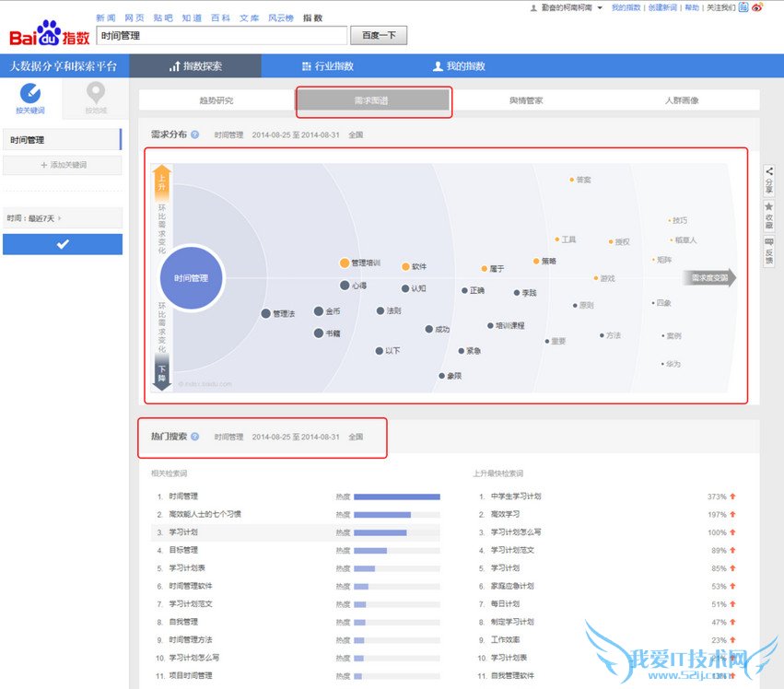This screenshot has width=784, height=689.
Task: Expand the 时间：最近7天 time range selector
Action: click(x=63, y=218)
